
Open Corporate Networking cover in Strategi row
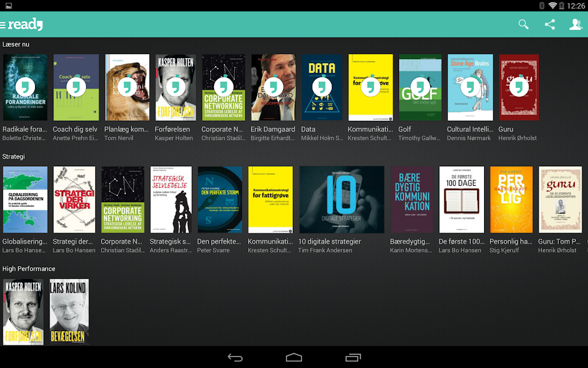click(123, 200)
